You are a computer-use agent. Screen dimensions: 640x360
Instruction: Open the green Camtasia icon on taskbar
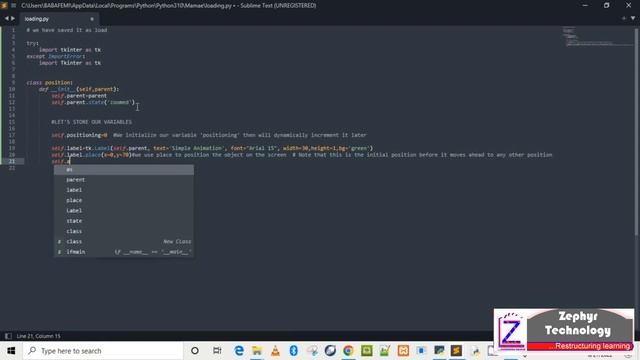(x=367, y=351)
